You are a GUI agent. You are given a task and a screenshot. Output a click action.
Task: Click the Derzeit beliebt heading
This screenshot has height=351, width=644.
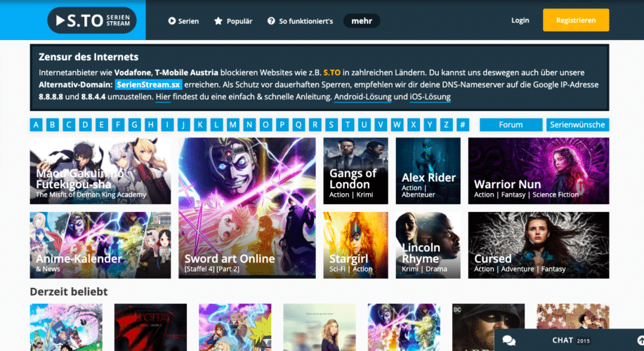click(x=69, y=291)
